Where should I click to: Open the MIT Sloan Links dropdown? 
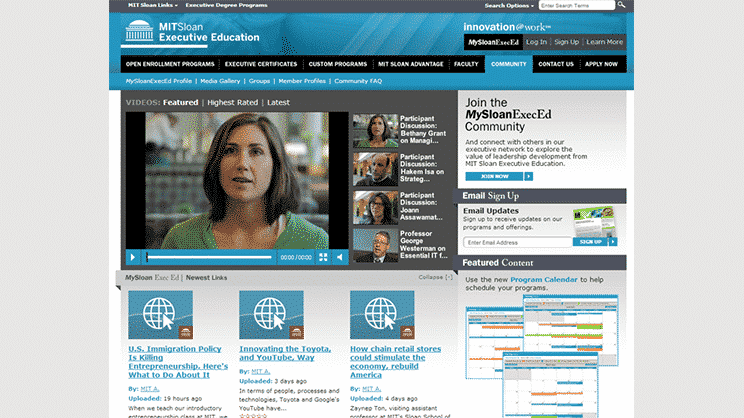pos(153,5)
